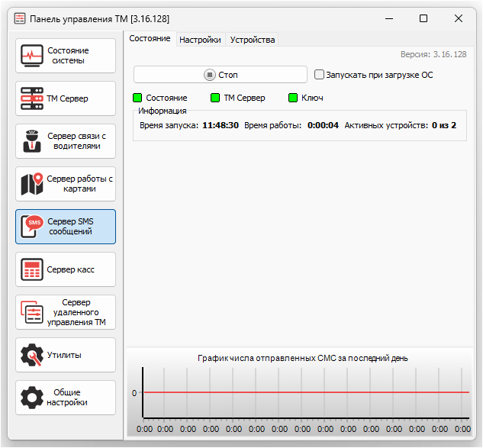
Task: Open Сервер касс label
Action: [70, 269]
